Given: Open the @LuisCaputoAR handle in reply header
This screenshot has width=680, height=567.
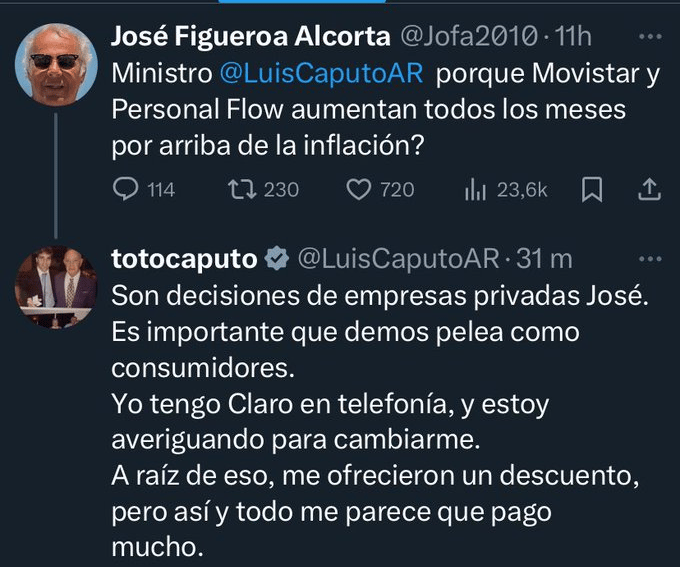Looking at the screenshot, I should tap(399, 259).
